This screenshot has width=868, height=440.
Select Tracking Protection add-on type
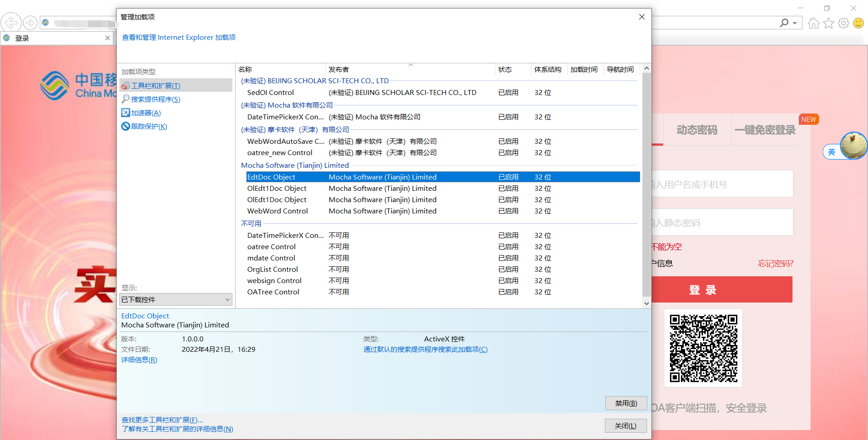(x=149, y=126)
